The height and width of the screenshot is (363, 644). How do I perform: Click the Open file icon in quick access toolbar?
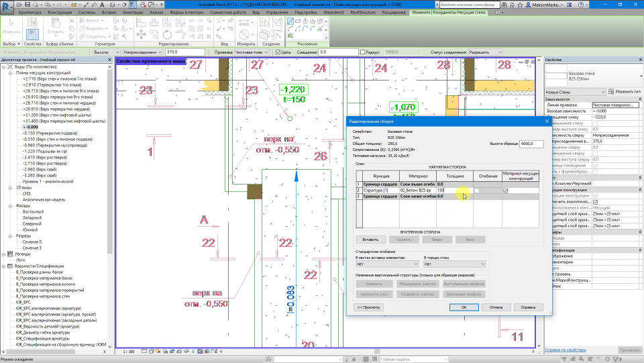pos(19,5)
